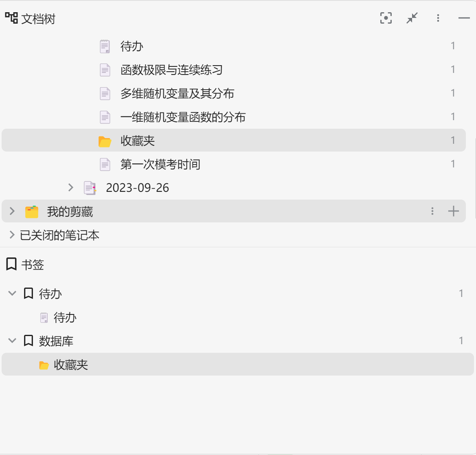
Task: Open 收藏夹 under the 数据库 bookmark
Action: point(71,365)
